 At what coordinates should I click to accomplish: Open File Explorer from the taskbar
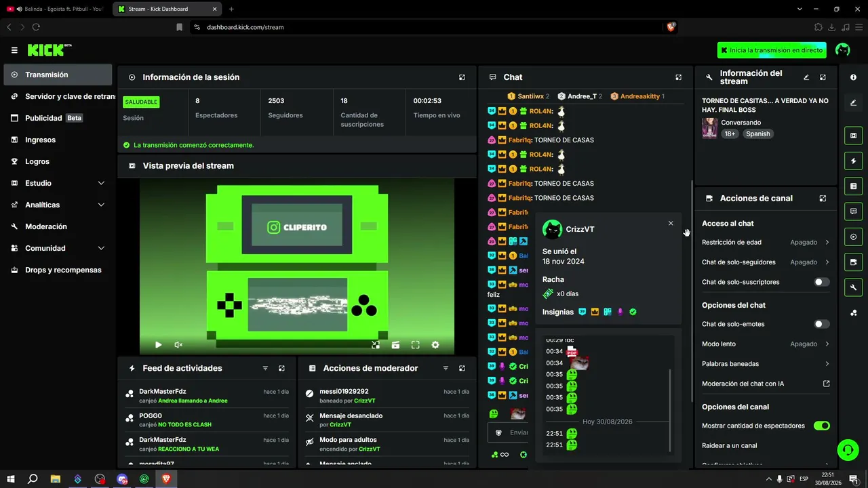(56, 479)
